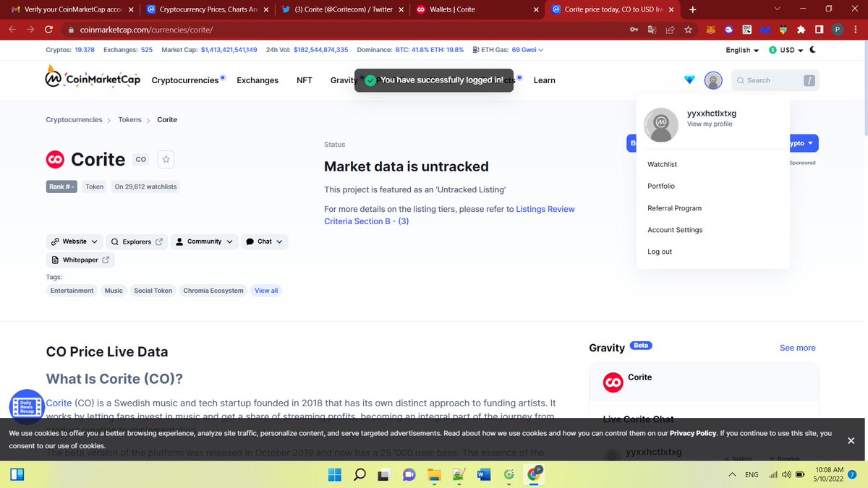Expand the Chat dropdown
Screen dimensions: 868x488
pos(264,241)
